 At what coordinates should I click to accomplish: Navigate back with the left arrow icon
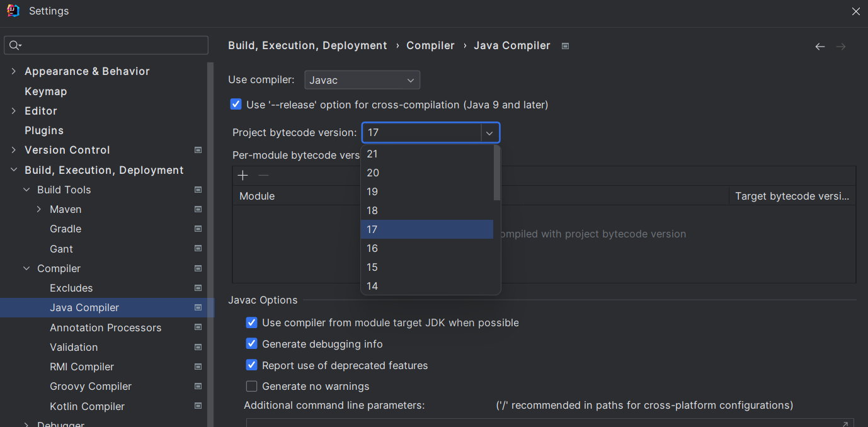coord(819,47)
